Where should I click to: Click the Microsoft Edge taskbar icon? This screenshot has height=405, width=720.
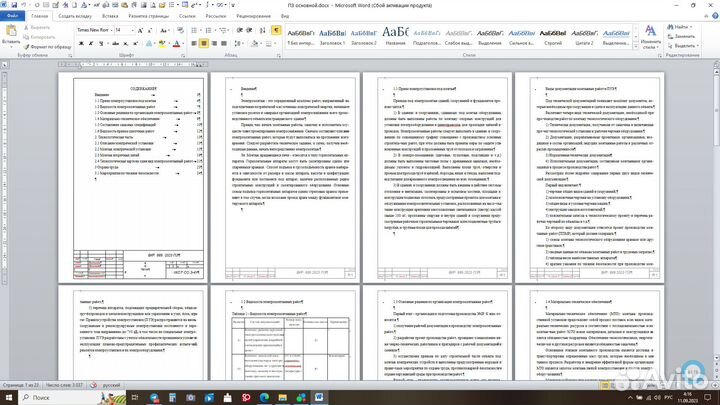click(264, 397)
